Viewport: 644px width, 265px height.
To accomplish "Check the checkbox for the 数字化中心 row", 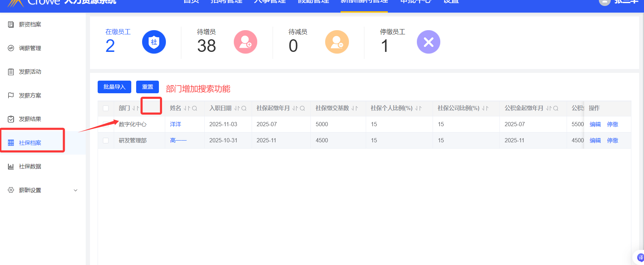I will [106, 124].
